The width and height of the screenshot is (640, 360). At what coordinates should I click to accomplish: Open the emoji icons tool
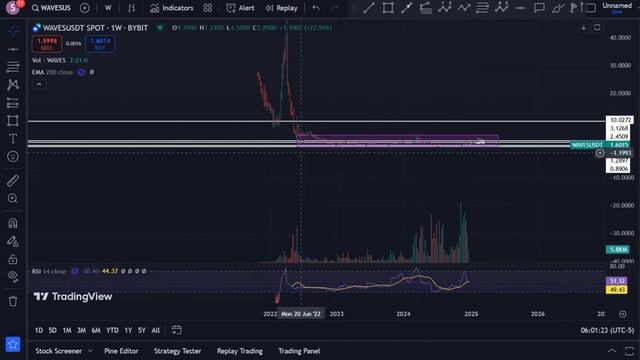pos(13,157)
